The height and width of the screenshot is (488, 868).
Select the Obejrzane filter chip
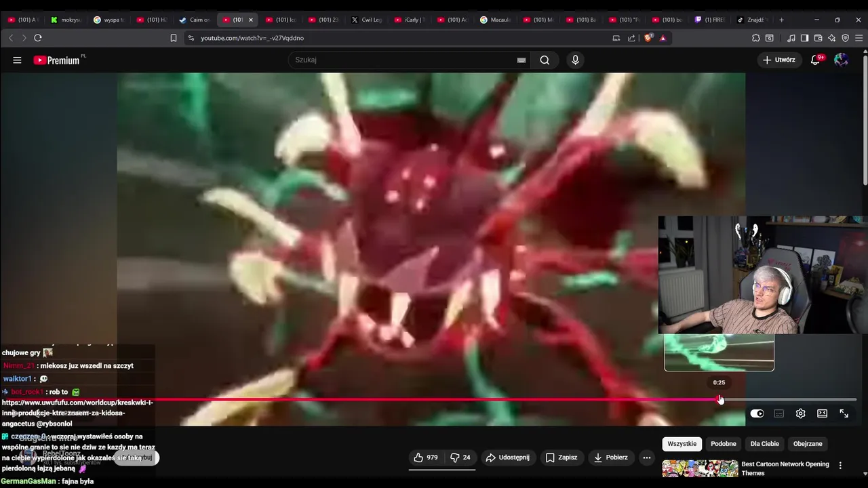(x=808, y=444)
